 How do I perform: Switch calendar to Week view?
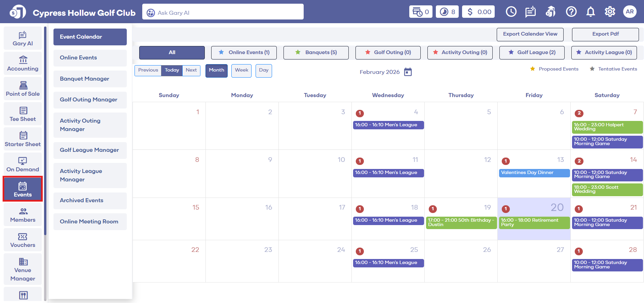[241, 70]
